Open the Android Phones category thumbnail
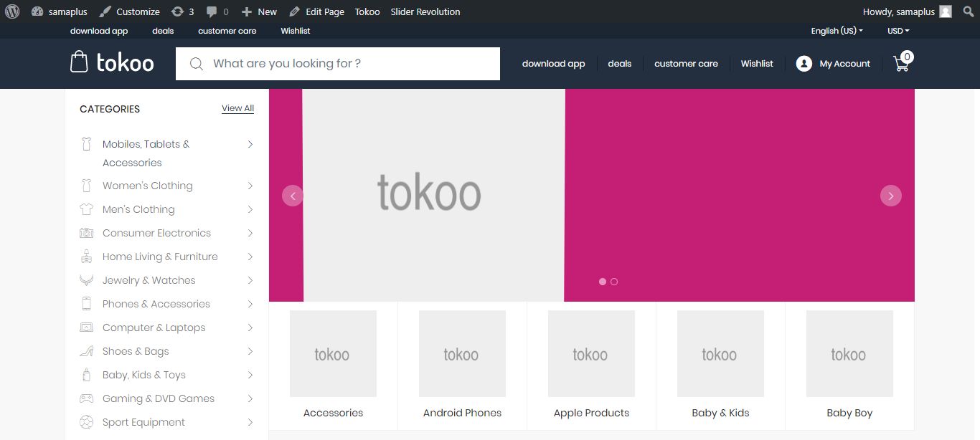Screen dimensions: 980x440 coord(462,353)
